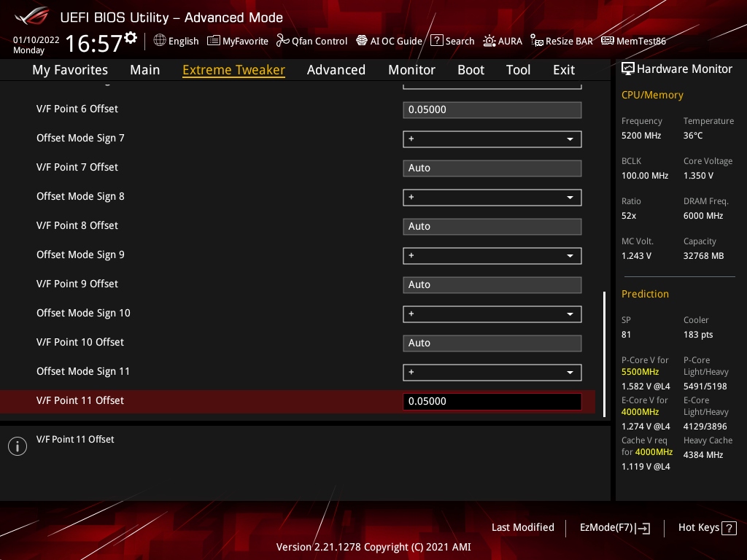Image resolution: width=747 pixels, height=560 pixels.
Task: Click V/F Point 11 Offset value field
Action: coord(492,402)
